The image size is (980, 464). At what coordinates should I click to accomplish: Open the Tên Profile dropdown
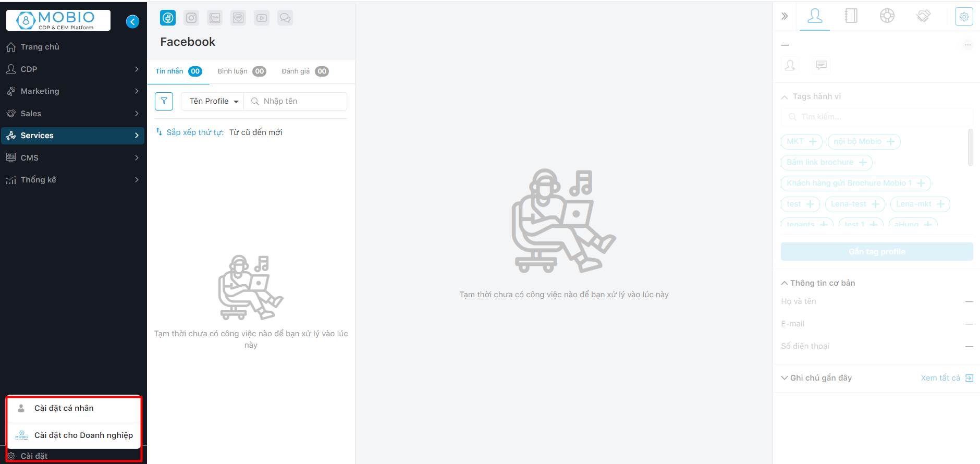(213, 101)
